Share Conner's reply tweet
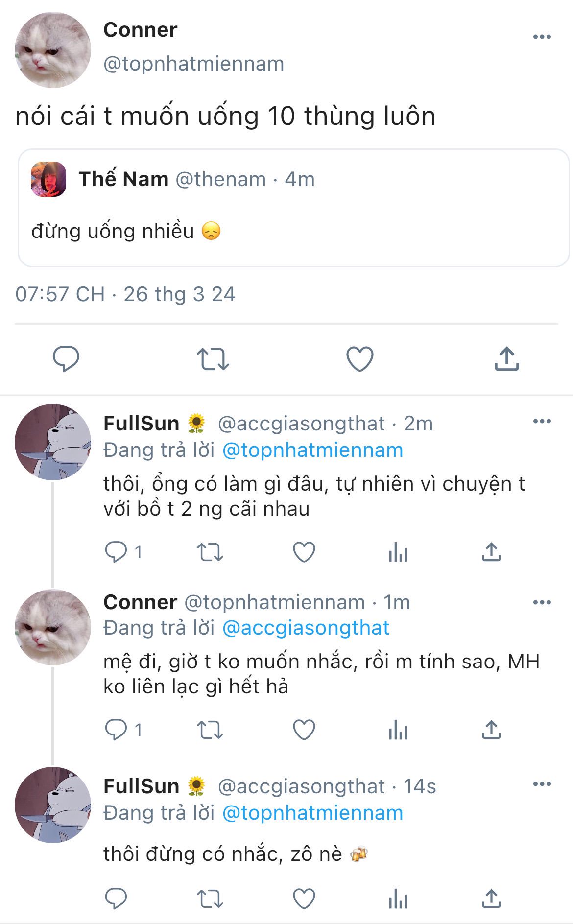 tap(491, 730)
